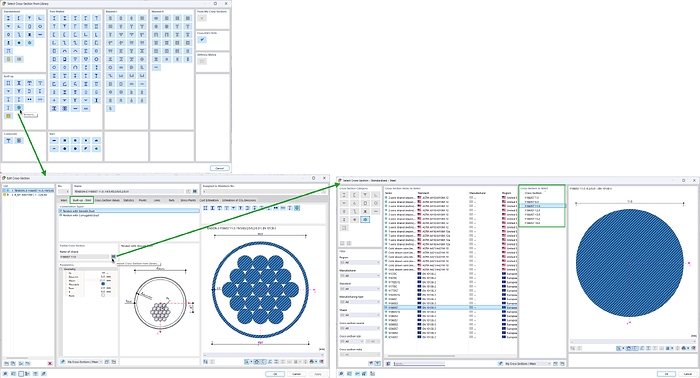Open the Cross-Section Values tab
700x378 pixels.
pos(107,200)
